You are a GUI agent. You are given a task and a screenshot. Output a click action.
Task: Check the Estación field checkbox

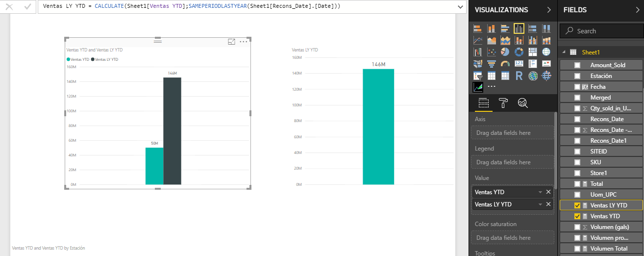click(577, 76)
